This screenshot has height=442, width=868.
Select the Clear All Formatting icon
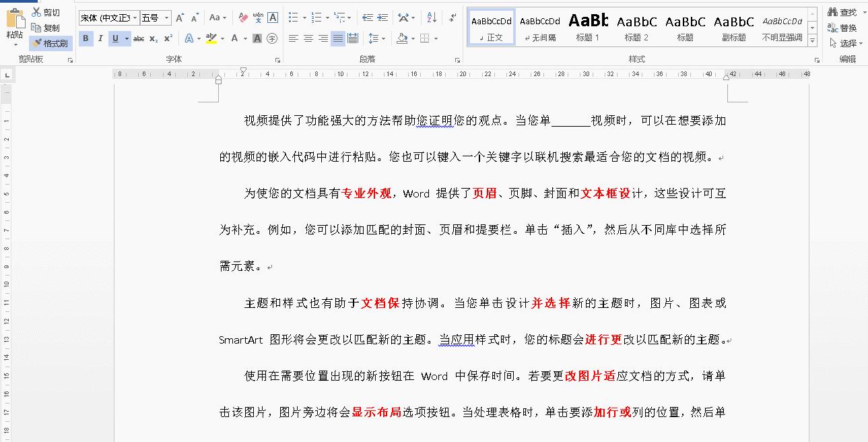[242, 18]
